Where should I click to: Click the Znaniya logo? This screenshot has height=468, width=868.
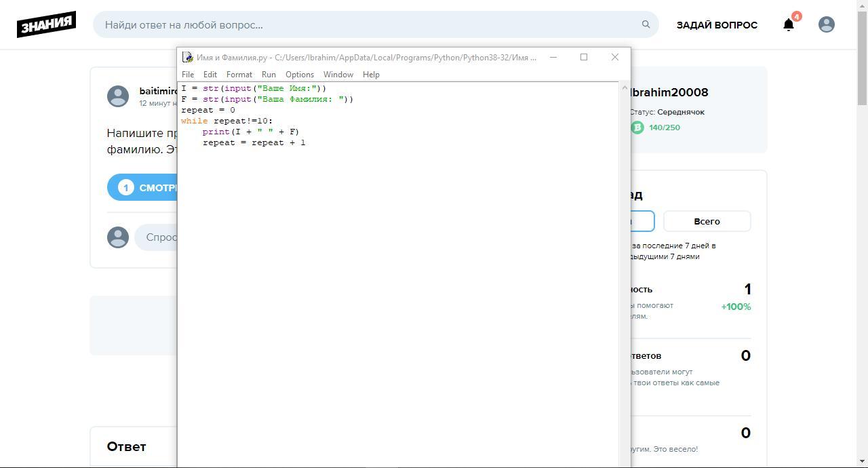[x=46, y=24]
